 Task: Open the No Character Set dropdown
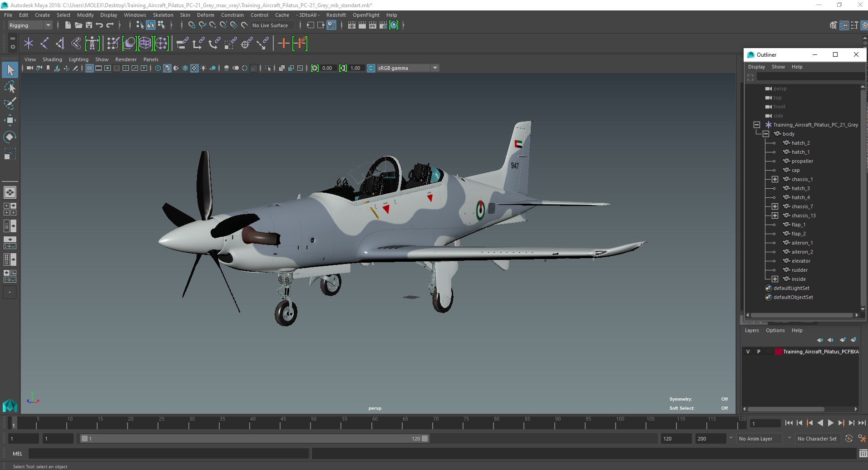[819, 439]
